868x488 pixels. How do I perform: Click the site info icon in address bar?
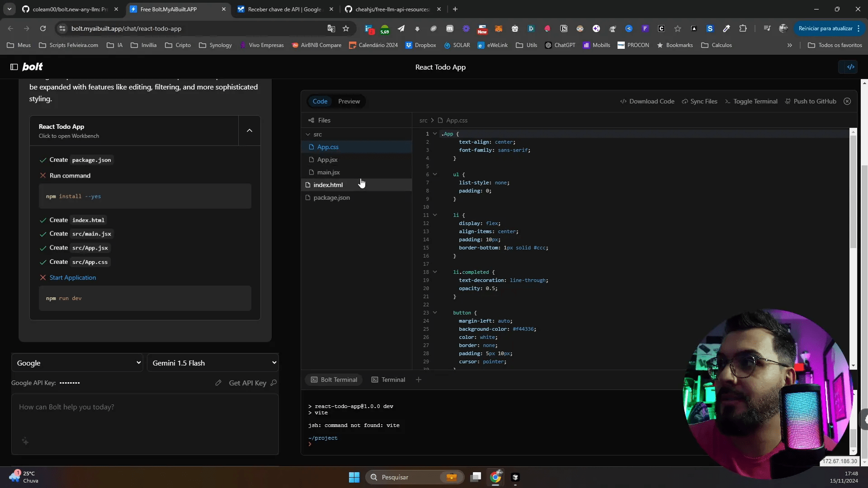tap(62, 28)
